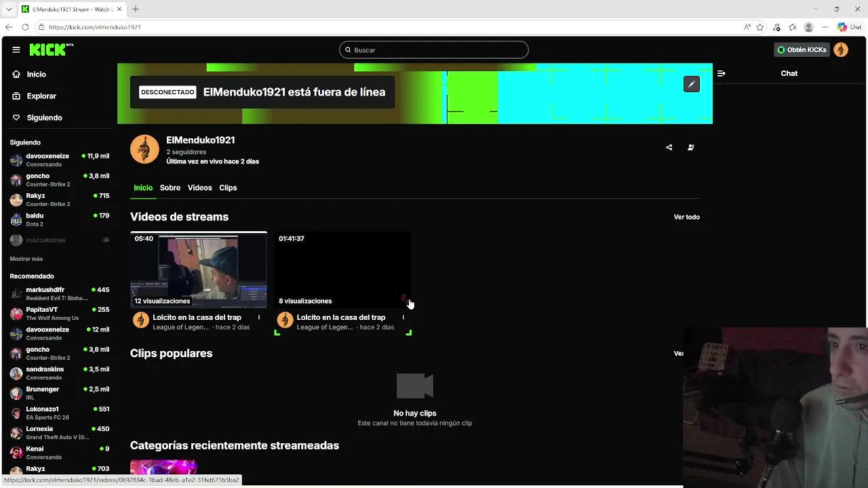This screenshot has height=488, width=868.
Task: Open options menu for the 05:40 video
Action: (x=258, y=317)
